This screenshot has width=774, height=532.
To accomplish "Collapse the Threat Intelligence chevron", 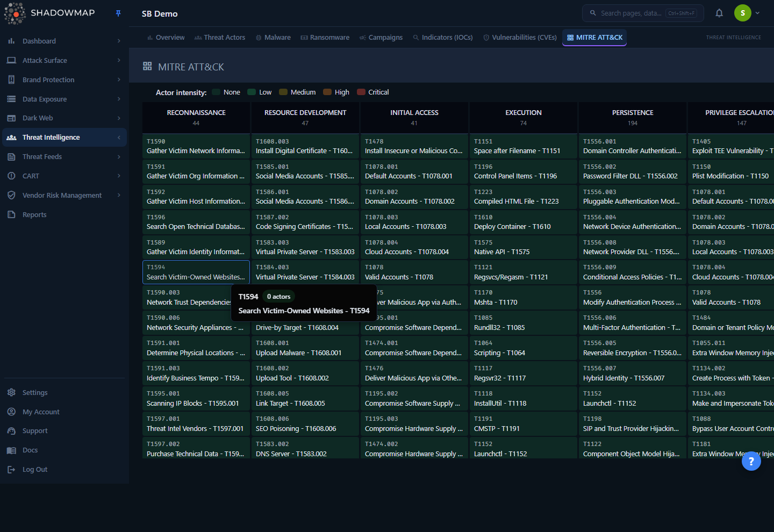I will (119, 138).
